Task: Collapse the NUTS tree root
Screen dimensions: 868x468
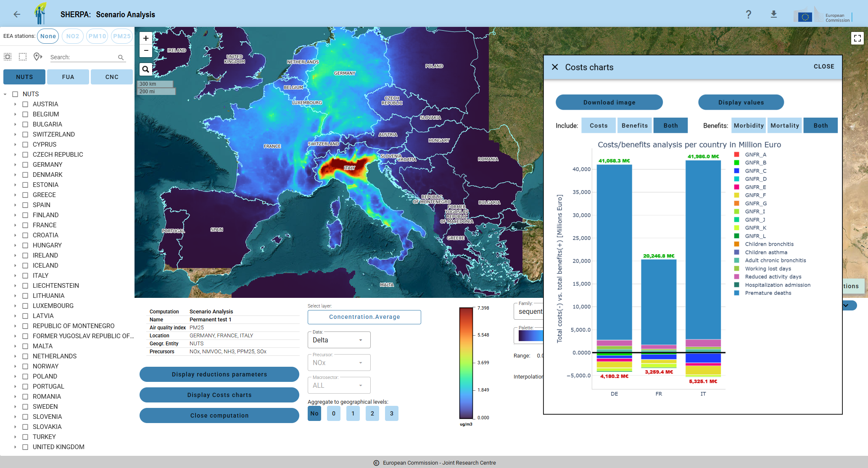Action: pos(5,94)
